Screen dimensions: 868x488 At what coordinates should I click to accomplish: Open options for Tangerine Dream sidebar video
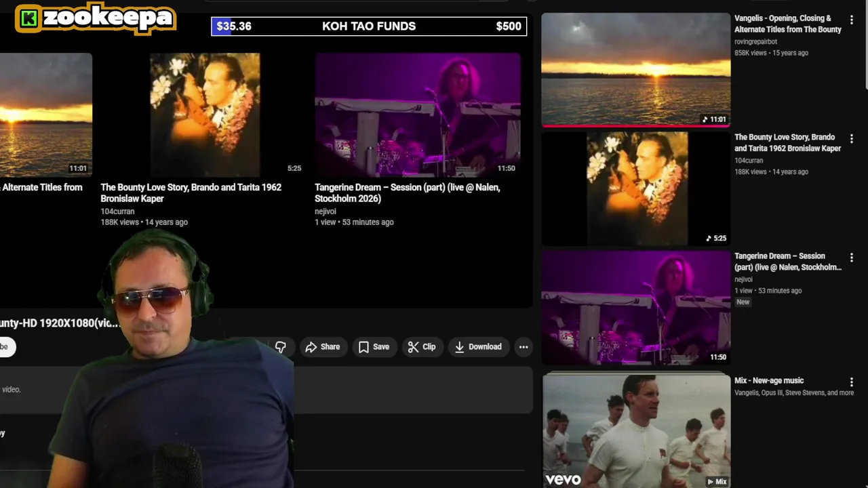[x=852, y=258]
